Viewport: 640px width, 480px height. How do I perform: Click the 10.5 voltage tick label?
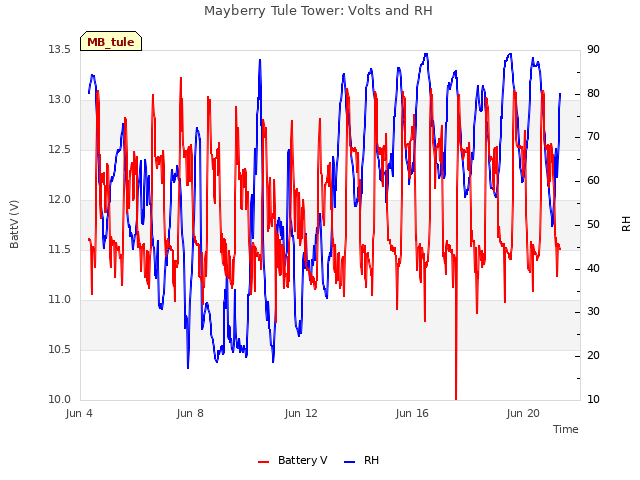click(60, 349)
